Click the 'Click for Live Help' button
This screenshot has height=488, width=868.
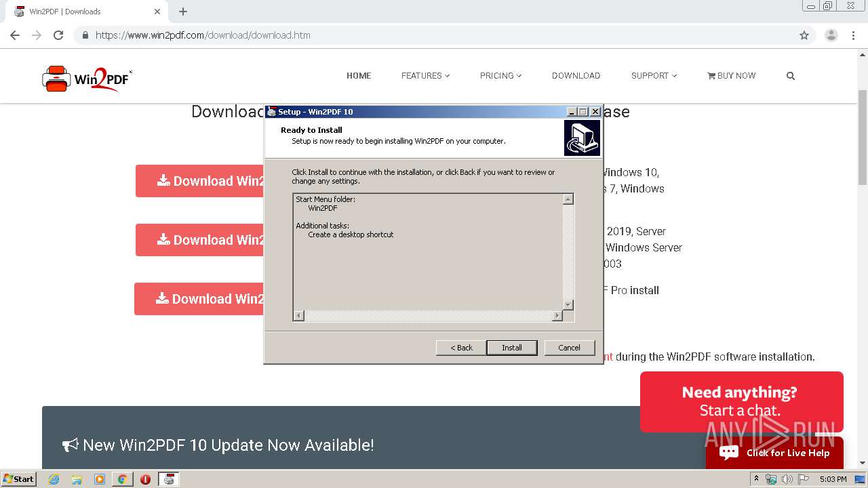pyautogui.click(x=774, y=453)
